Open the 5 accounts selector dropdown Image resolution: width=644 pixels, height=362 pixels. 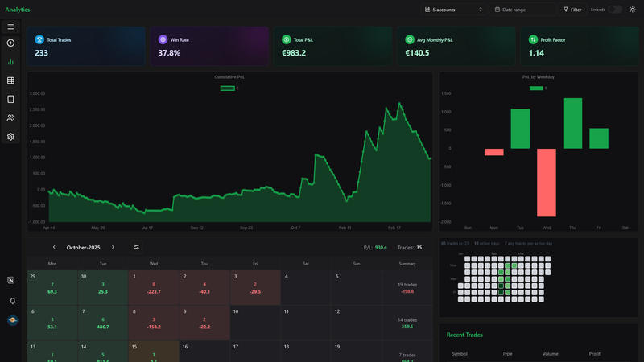(x=453, y=10)
